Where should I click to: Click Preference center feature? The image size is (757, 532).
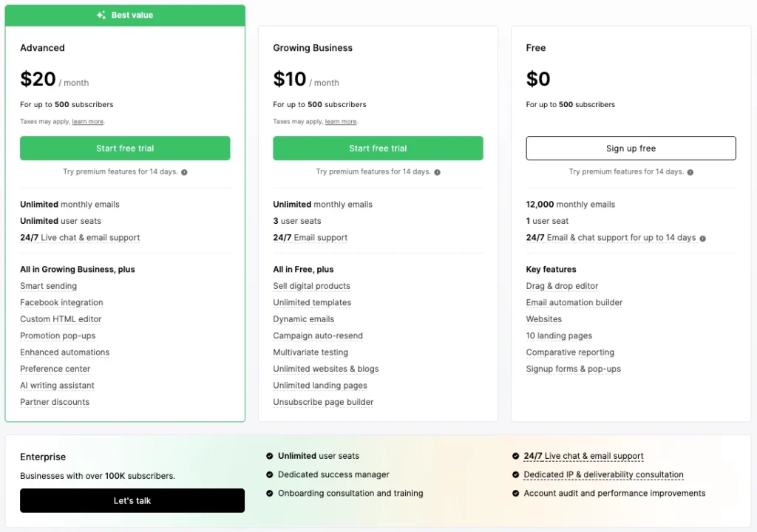[55, 369]
